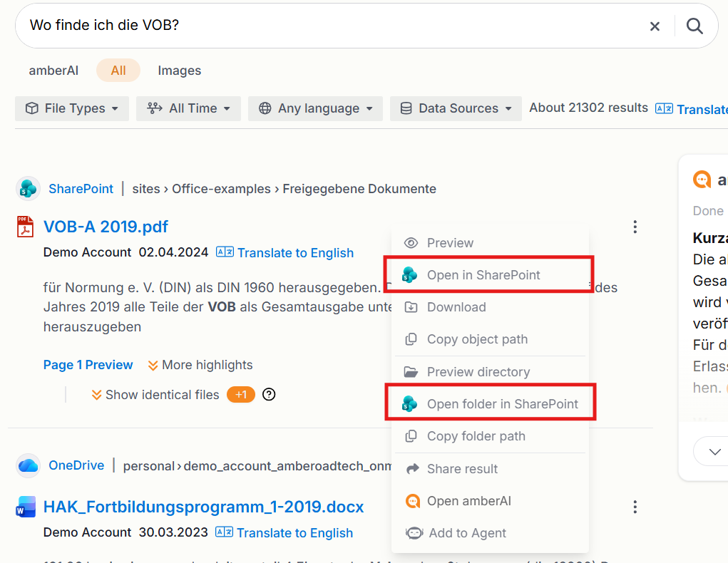
Task: Click the 'Demo Account 02.04.2024' text
Action: (x=125, y=252)
